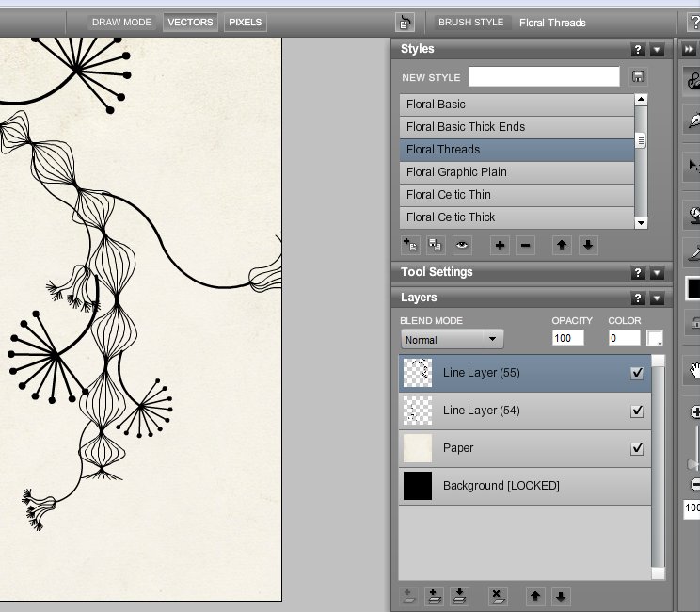Collapse the Styles panel arrow
The height and width of the screenshot is (612, 700).
[x=657, y=50]
